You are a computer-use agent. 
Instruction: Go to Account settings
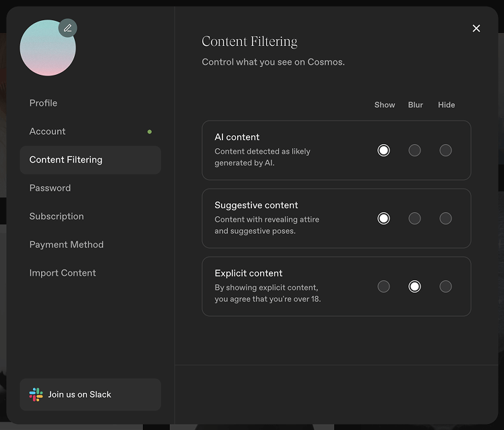point(47,131)
